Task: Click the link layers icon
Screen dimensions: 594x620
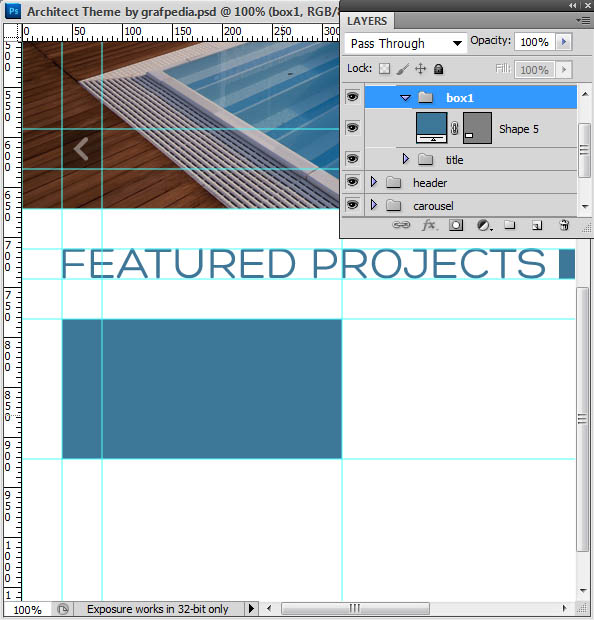Action: (401, 225)
